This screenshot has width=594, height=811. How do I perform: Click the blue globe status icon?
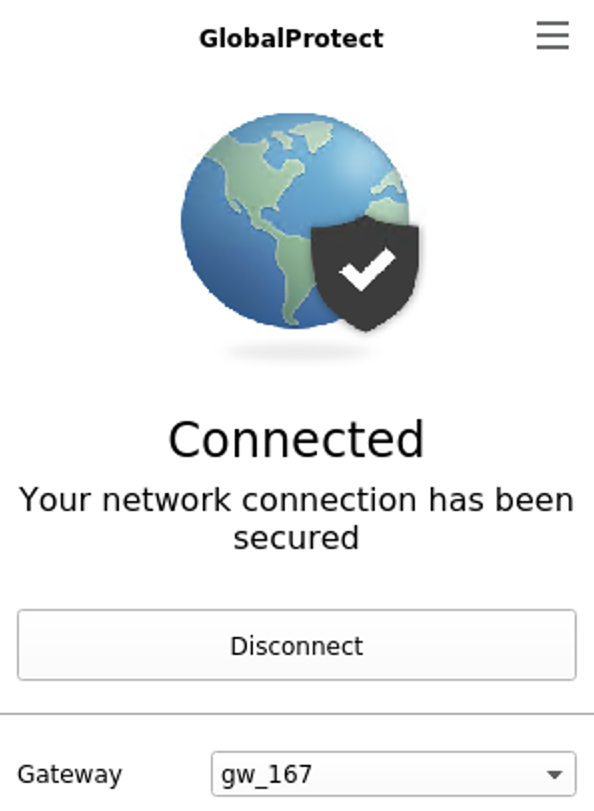[295, 221]
